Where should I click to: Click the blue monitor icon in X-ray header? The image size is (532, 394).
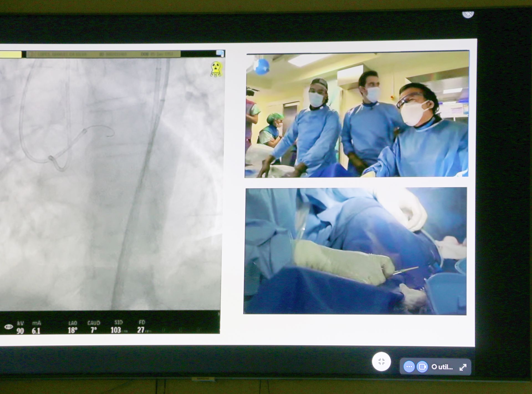(220, 53)
